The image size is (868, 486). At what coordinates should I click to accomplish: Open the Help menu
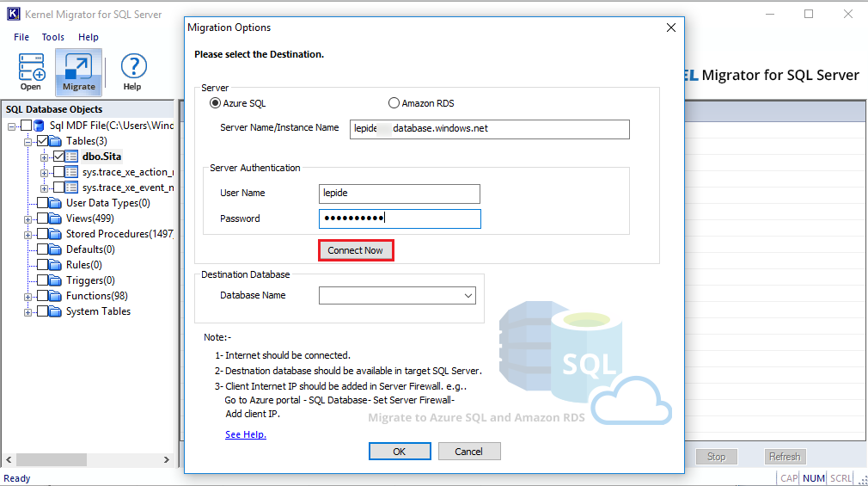(88, 37)
